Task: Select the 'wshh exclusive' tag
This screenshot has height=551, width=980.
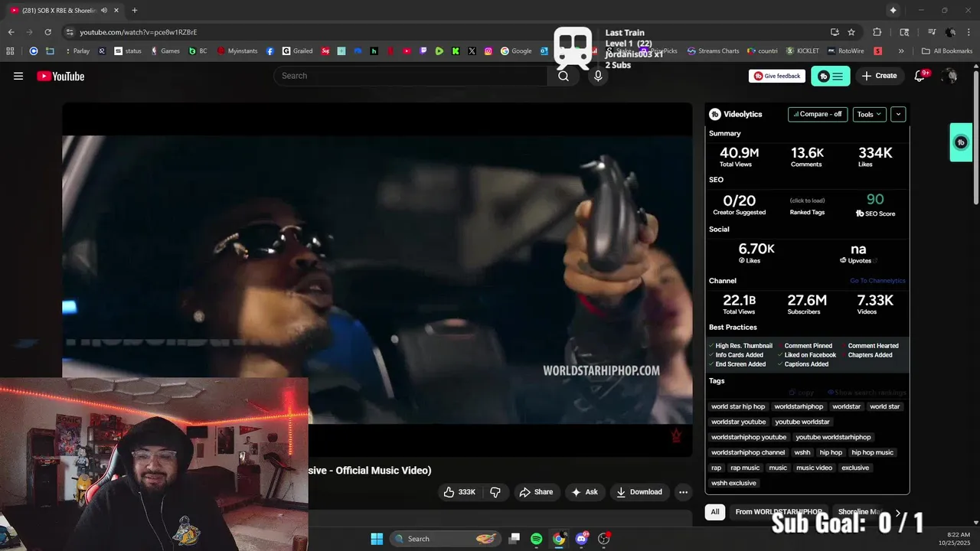Action: point(733,483)
